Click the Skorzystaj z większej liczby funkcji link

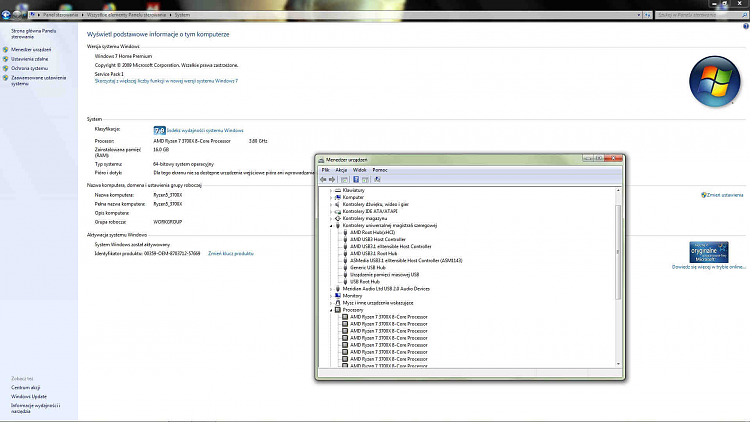166,81
